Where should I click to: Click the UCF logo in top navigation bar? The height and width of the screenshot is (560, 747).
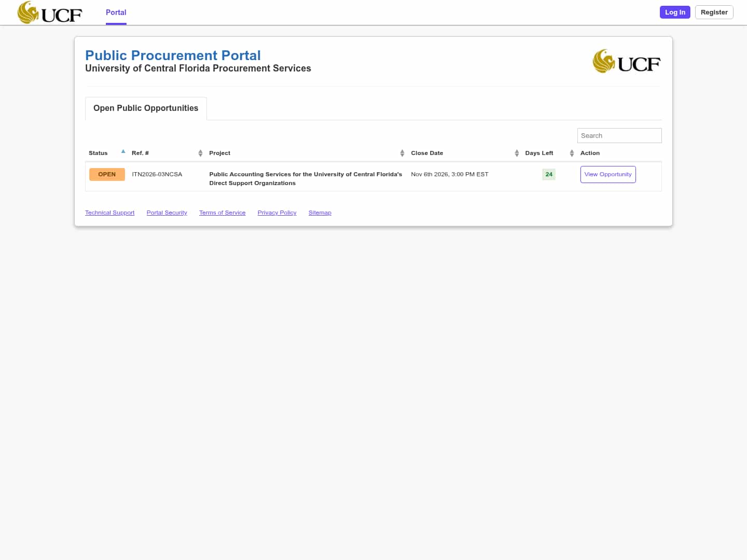[x=50, y=12]
